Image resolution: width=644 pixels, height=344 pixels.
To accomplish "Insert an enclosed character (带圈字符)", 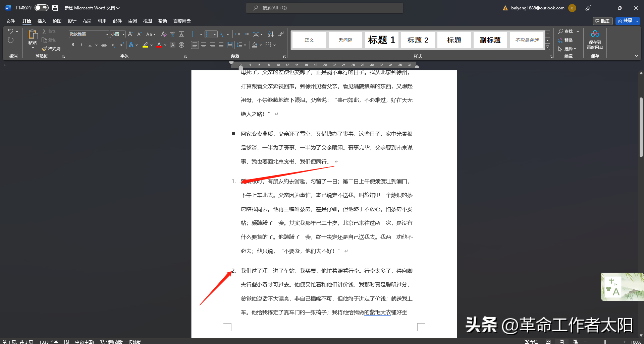I will pyautogui.click(x=181, y=45).
